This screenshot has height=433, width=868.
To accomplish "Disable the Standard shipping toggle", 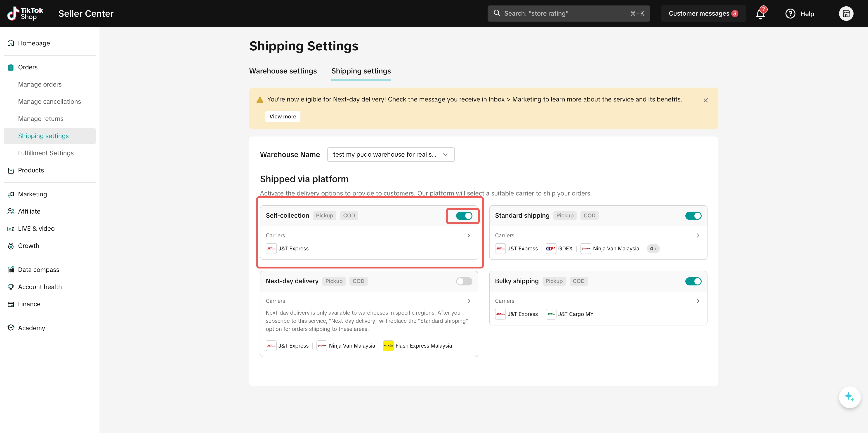I will pos(693,216).
